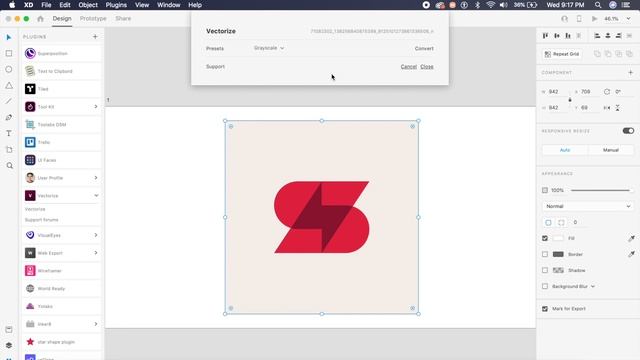Enable the Shadow checkbox
Image resolution: width=640 pixels, height=360 pixels.
(545, 270)
